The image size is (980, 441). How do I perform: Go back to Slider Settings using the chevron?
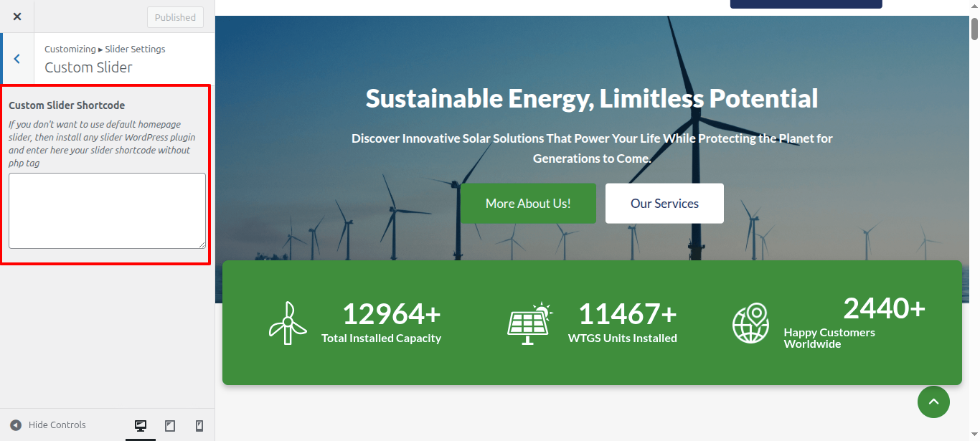tap(17, 59)
